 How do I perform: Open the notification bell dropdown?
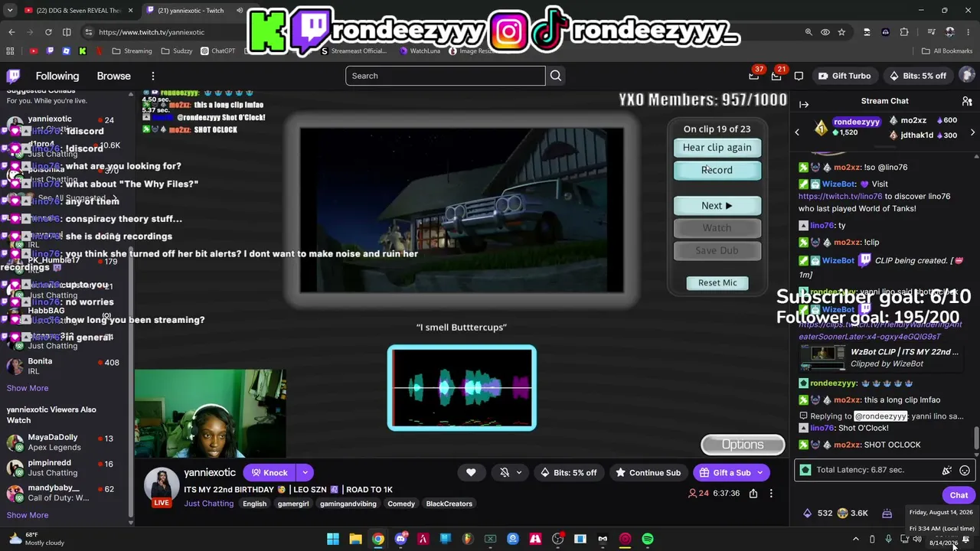click(x=510, y=473)
